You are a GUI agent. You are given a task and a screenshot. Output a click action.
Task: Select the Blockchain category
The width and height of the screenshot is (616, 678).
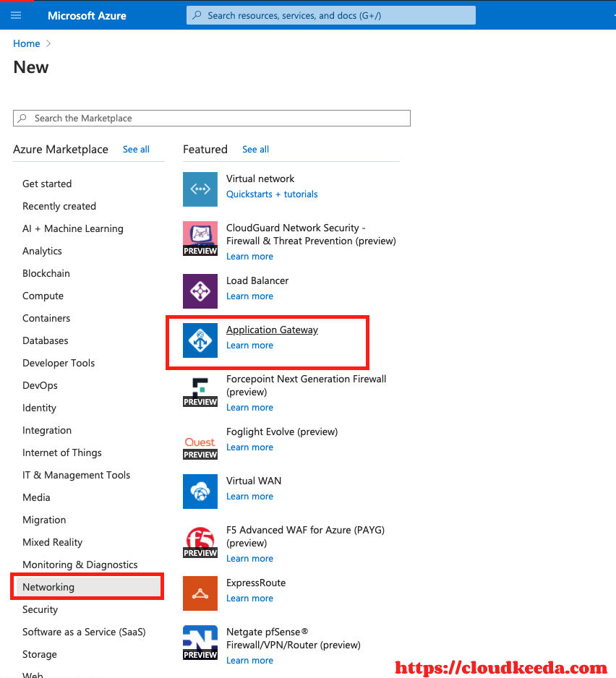click(46, 273)
